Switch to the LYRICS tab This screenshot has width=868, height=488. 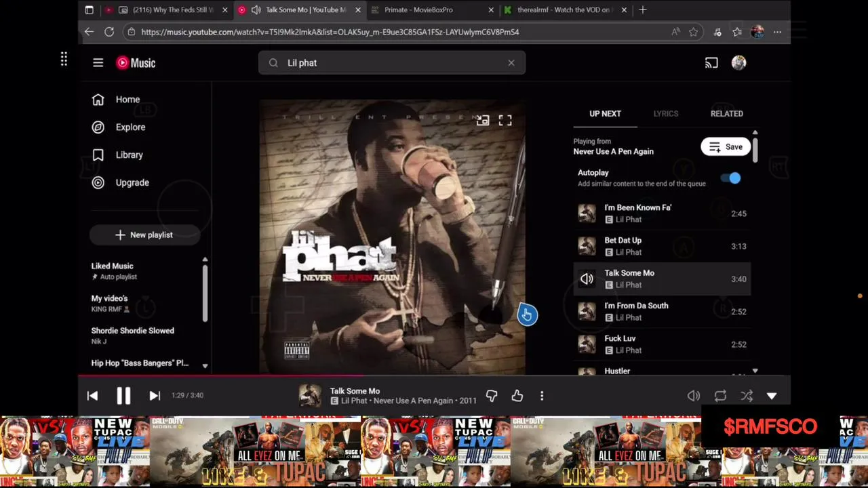666,114
